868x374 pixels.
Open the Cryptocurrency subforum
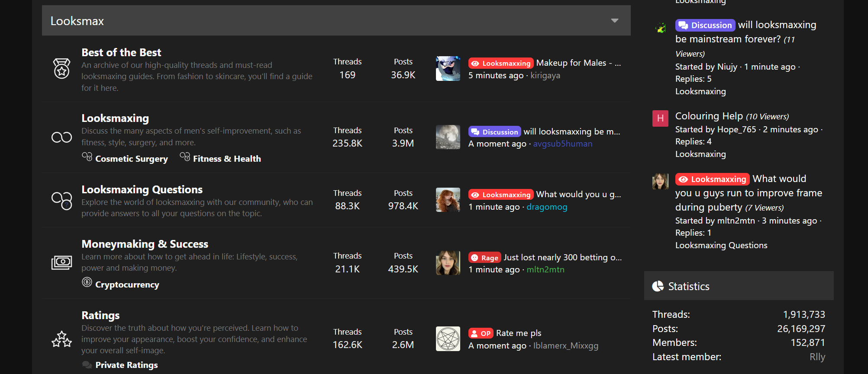point(127,284)
